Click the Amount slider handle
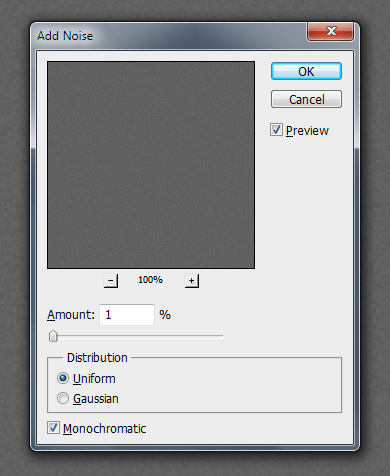The image size is (390, 476). 53,336
